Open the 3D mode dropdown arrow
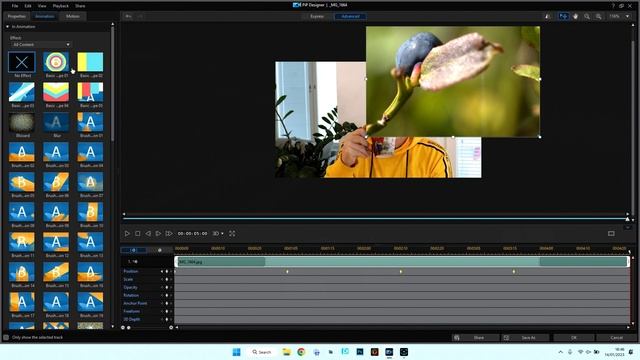The height and width of the screenshot is (360, 640). pos(222,233)
